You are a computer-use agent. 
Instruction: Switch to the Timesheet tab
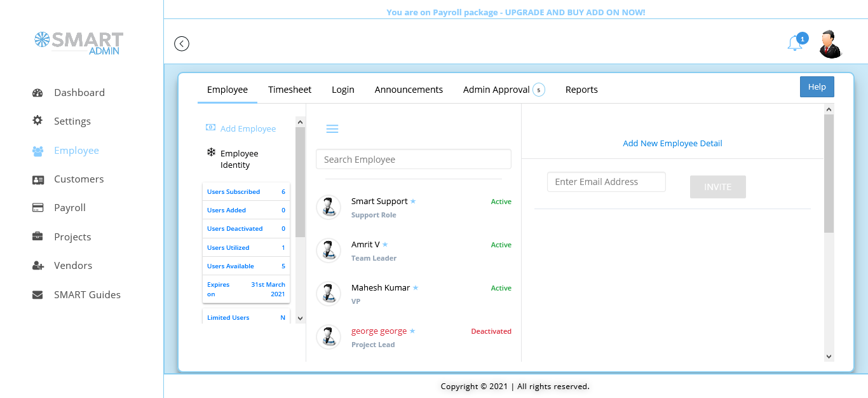[x=290, y=90]
